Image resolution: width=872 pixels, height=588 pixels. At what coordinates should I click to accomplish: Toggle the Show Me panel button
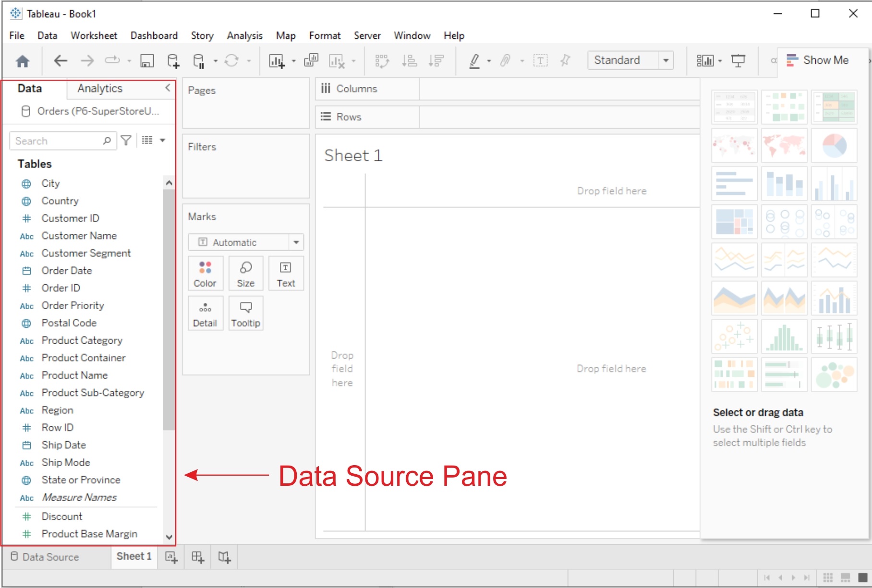click(x=817, y=60)
